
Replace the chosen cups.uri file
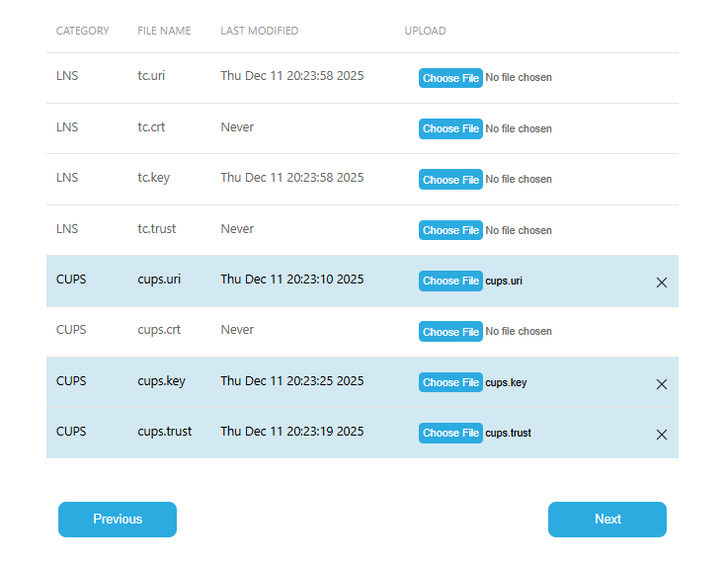(450, 281)
